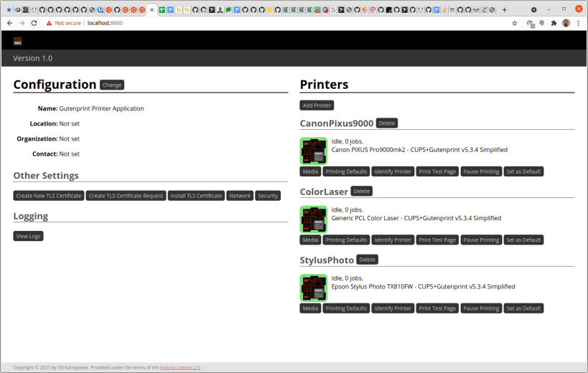Click Create TLS Certificate Request
Viewport: 588px width, 373px height.
pyautogui.click(x=126, y=196)
